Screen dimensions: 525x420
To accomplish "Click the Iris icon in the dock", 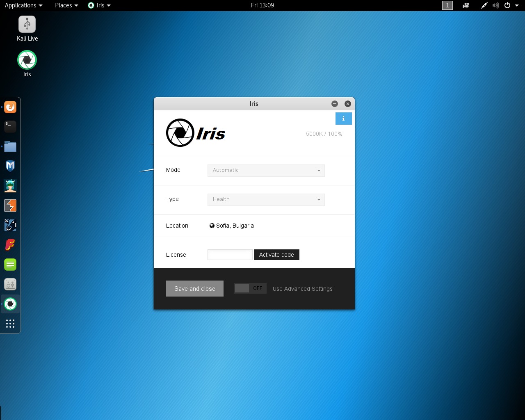I will (x=10, y=304).
